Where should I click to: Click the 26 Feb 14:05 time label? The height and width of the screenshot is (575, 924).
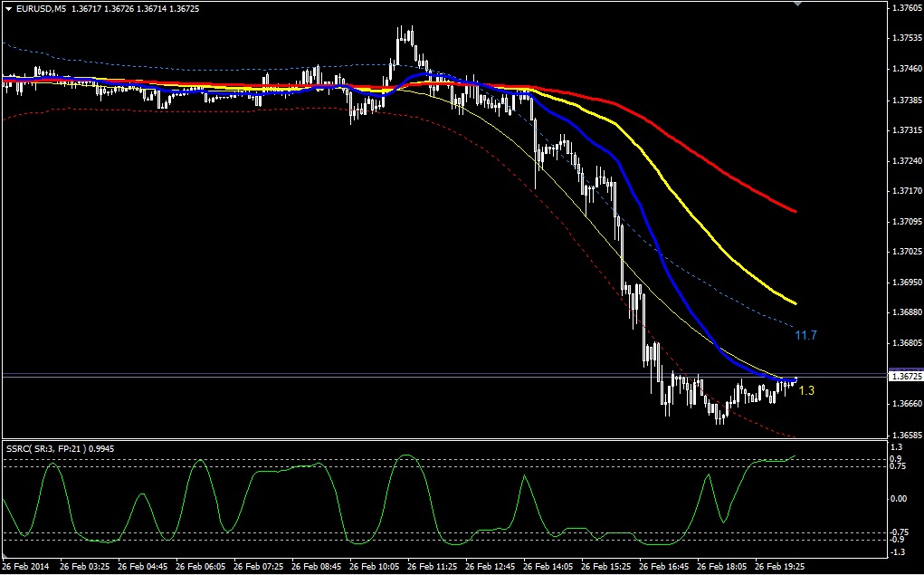(548, 567)
